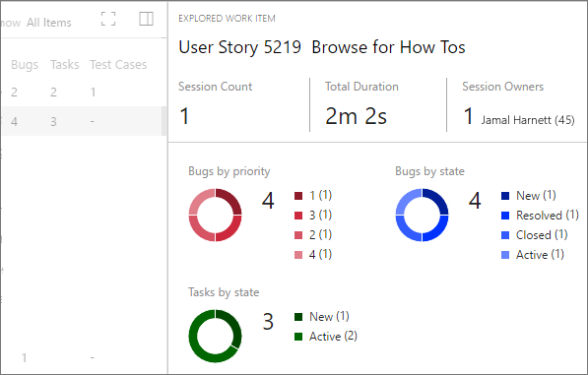Select the row with 4 bugs
The height and width of the screenshot is (375, 588).
point(84,121)
